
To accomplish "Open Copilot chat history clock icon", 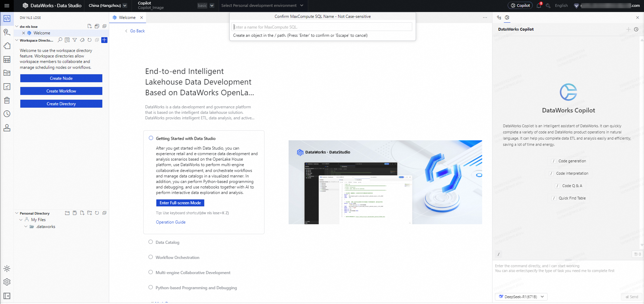I will 636,29.
